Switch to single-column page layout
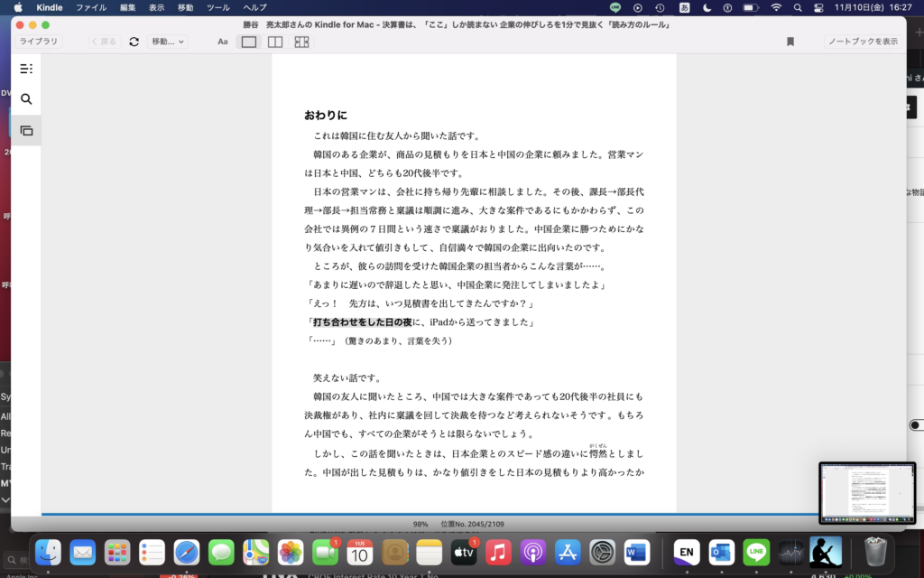 (249, 42)
